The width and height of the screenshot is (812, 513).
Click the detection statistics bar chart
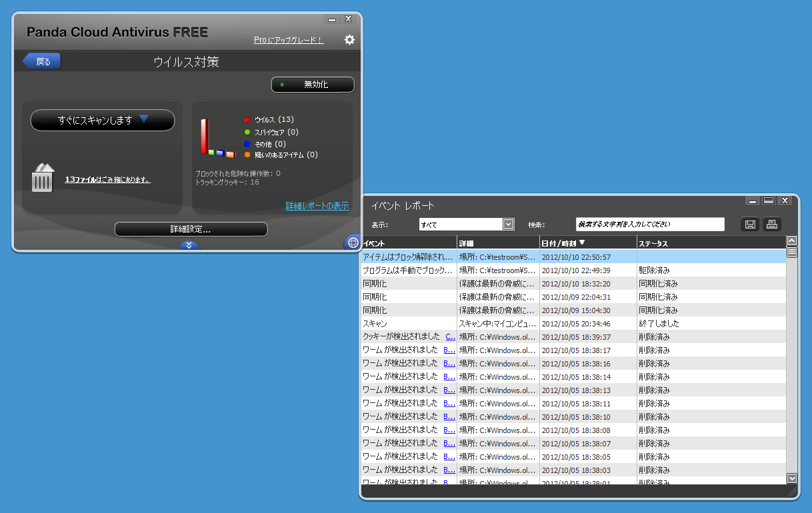point(218,138)
